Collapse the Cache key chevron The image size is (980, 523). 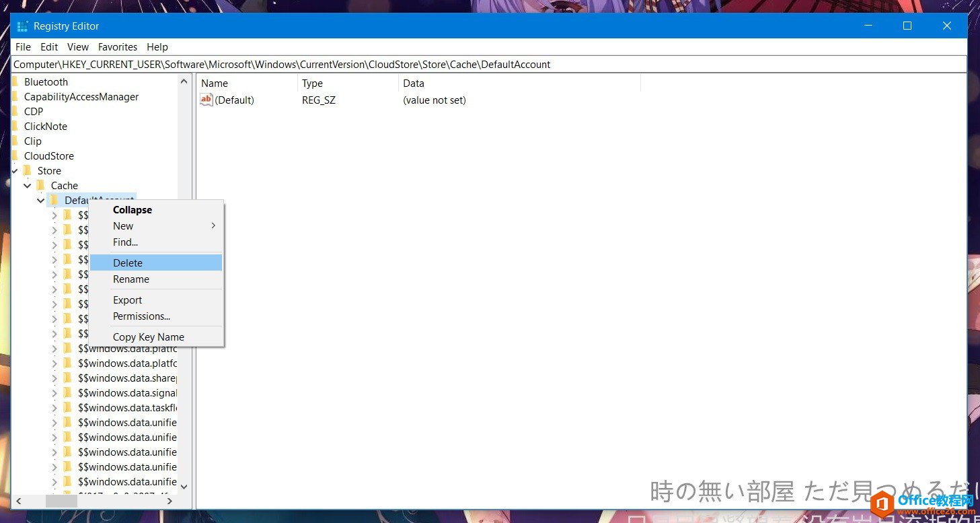tap(28, 185)
